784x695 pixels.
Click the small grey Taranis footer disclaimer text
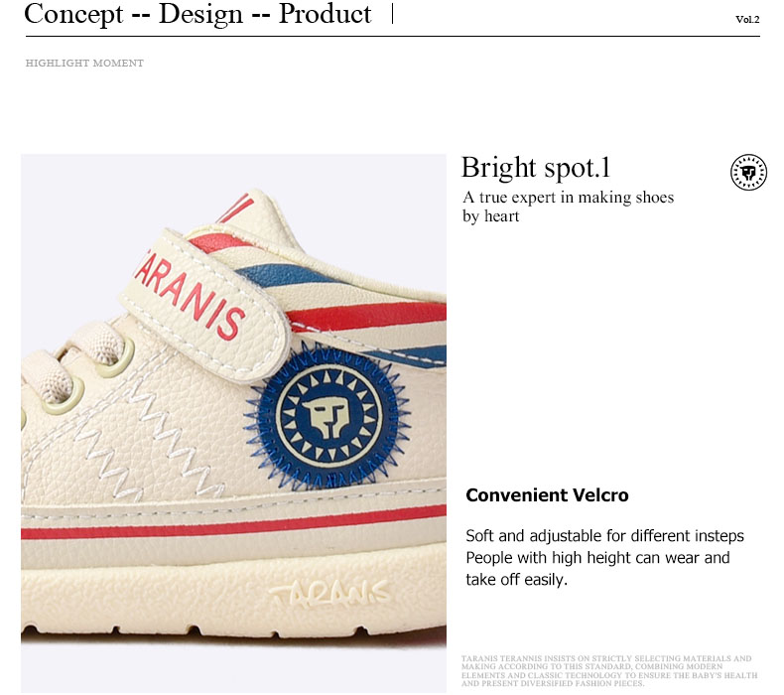pyautogui.click(x=606, y=671)
